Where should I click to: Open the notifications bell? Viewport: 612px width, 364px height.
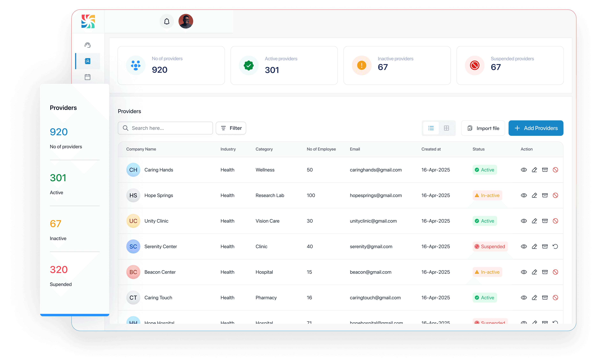167,21
